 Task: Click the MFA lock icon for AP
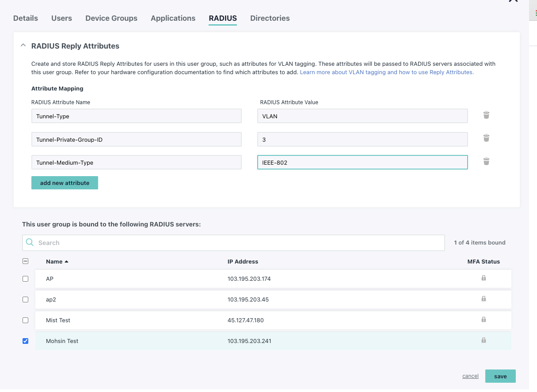484,278
